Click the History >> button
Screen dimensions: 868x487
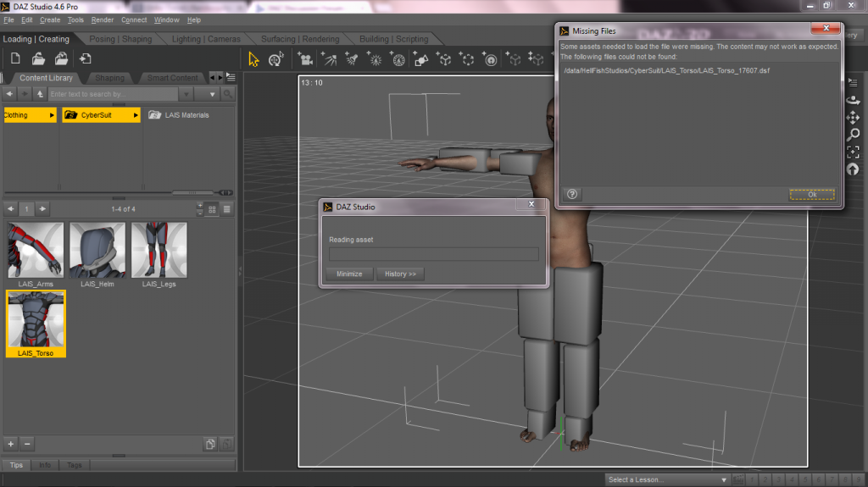(x=401, y=274)
